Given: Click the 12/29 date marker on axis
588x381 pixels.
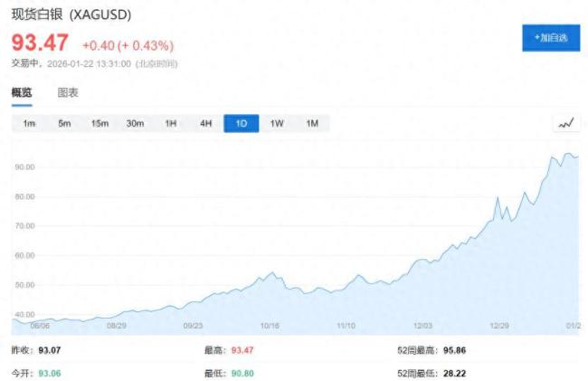Looking at the screenshot, I should click(499, 323).
